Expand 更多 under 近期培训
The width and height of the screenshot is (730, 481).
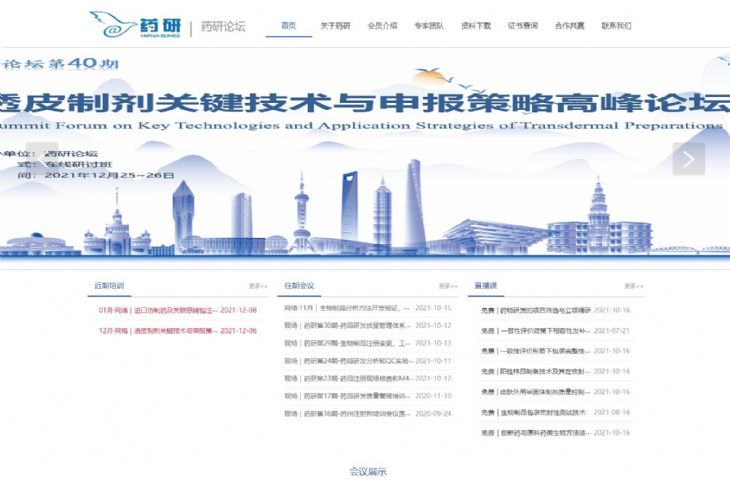click(x=258, y=286)
